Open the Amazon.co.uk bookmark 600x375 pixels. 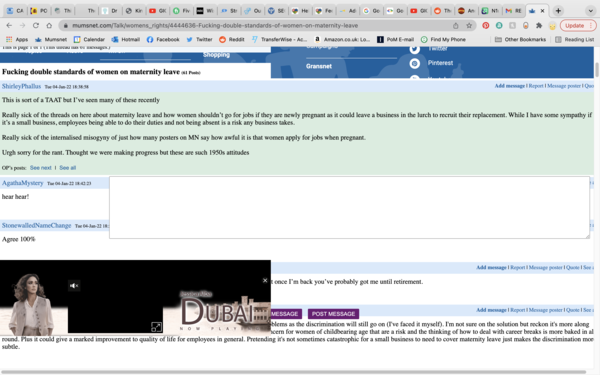click(x=342, y=39)
